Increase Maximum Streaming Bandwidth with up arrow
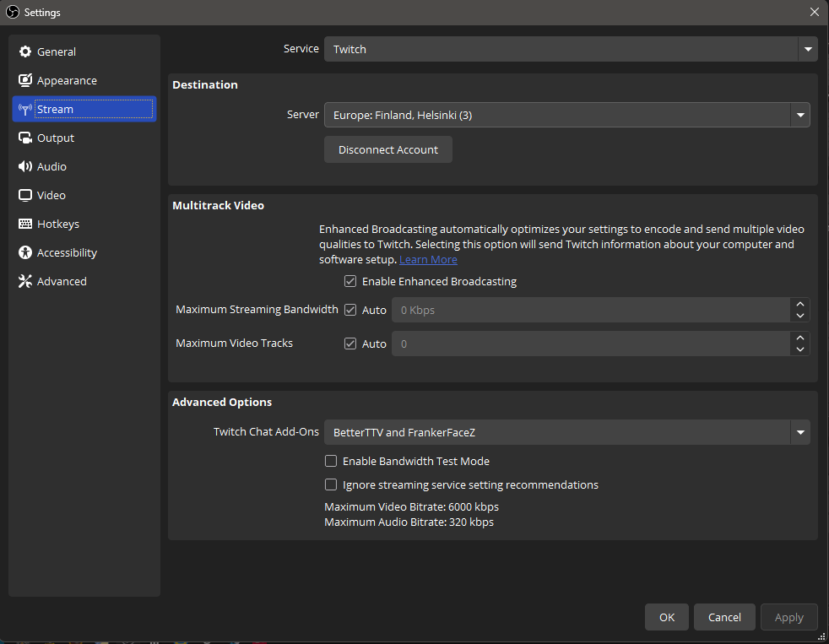This screenshot has height=644, width=829. pos(800,304)
